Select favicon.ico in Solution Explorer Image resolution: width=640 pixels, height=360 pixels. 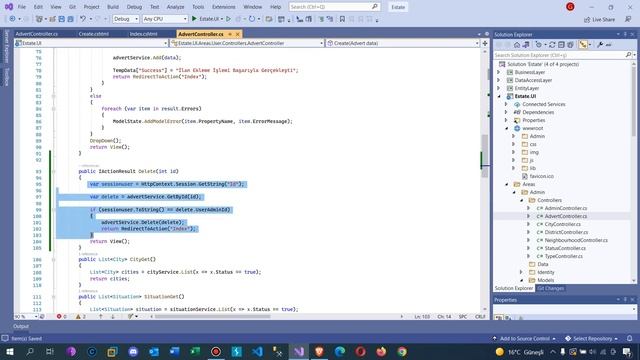click(542, 176)
